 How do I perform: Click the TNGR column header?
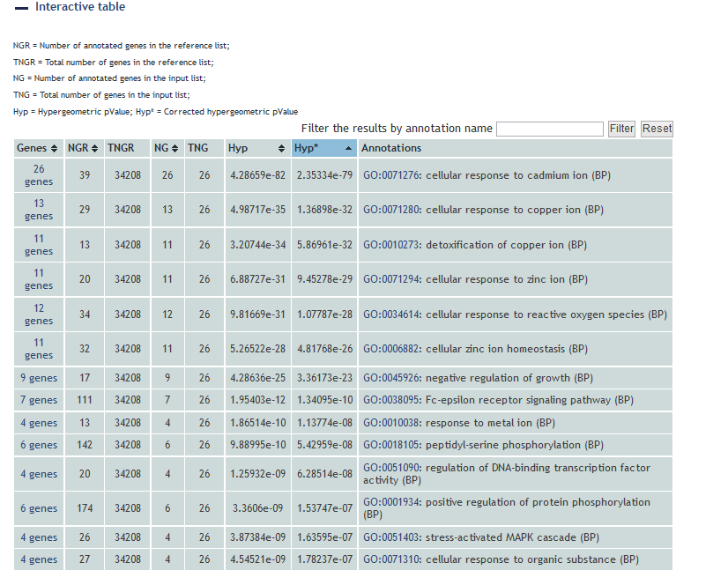127,148
